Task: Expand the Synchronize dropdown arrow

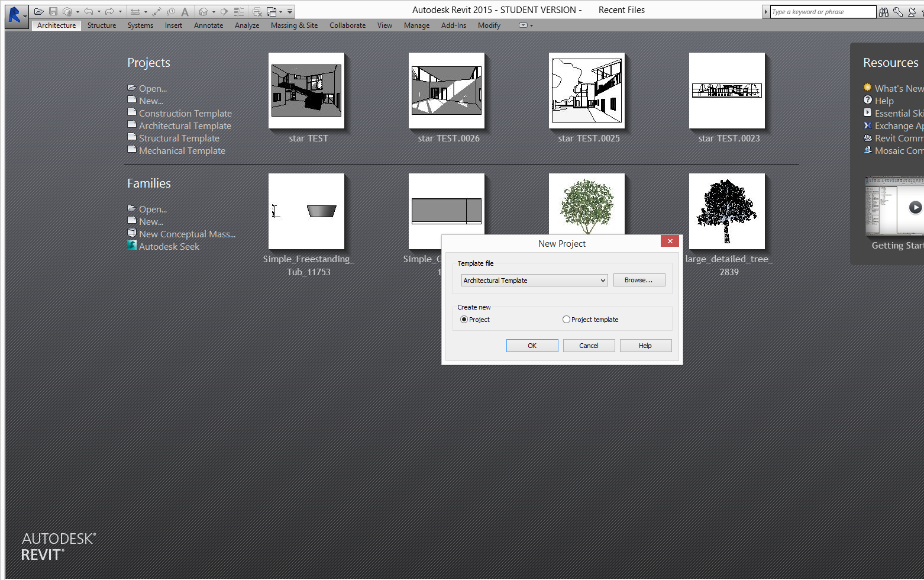Action: click(x=77, y=12)
